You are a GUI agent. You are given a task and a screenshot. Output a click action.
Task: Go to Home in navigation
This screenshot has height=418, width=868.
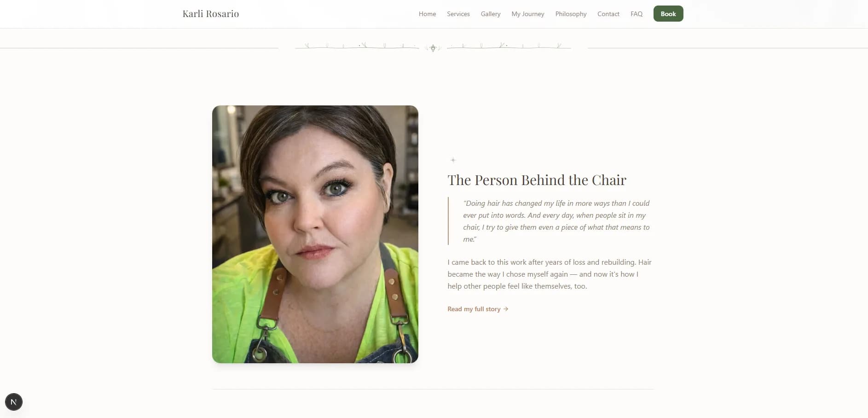[x=427, y=14]
